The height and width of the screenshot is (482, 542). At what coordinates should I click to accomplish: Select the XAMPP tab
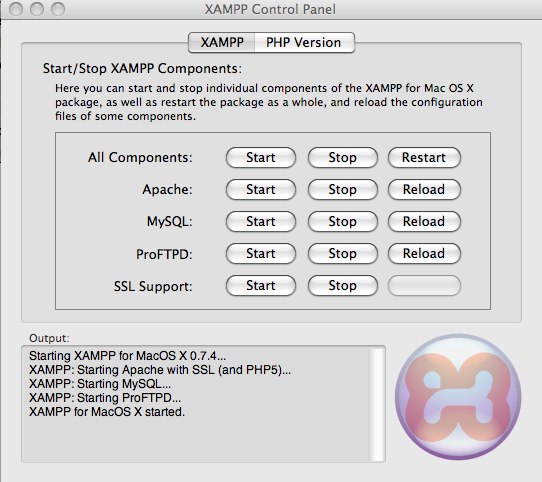point(222,43)
